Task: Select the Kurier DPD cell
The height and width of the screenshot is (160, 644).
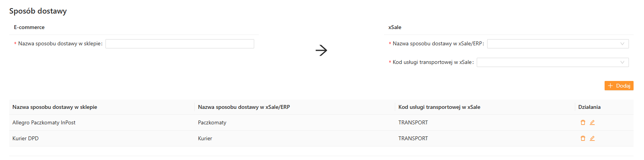Action: pyautogui.click(x=25, y=139)
